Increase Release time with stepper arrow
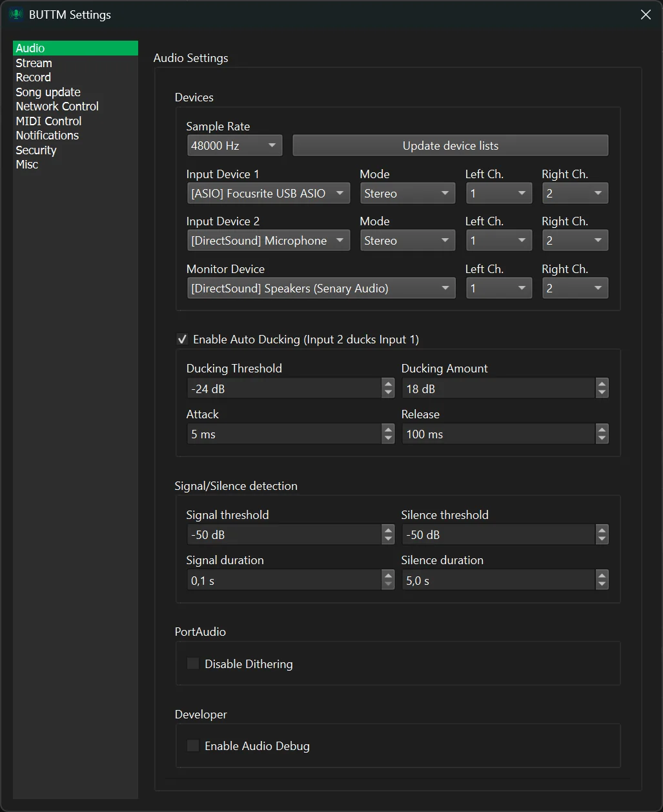The height and width of the screenshot is (812, 663). click(602, 430)
